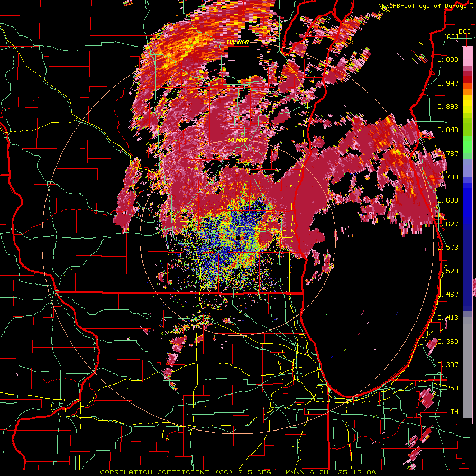The width and height of the screenshot is (476, 476).
Task: Click the 0.840 legend value
Action: (x=448, y=130)
